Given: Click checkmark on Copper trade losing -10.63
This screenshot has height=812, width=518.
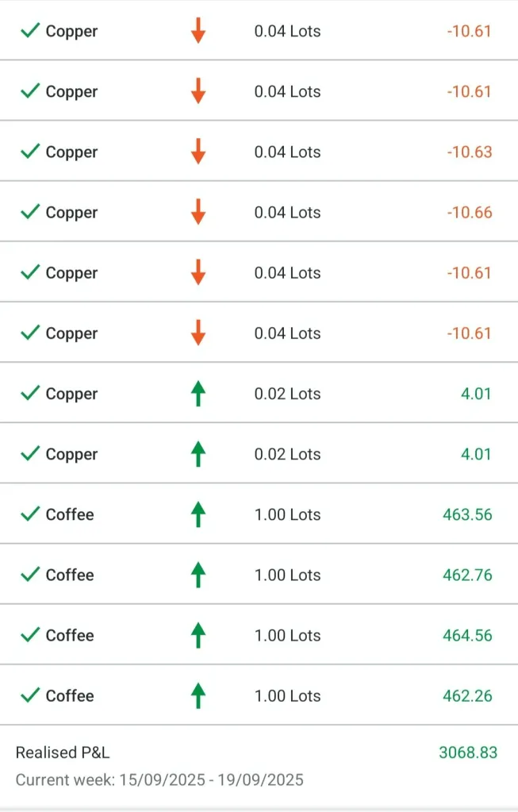Looking at the screenshot, I should click(30, 152).
